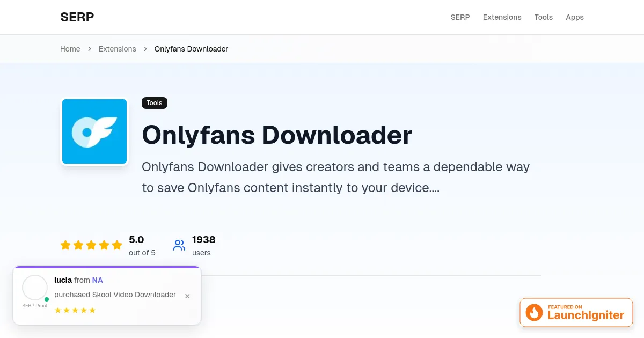
Task: Go to Extensions in the top navigation
Action: point(502,17)
